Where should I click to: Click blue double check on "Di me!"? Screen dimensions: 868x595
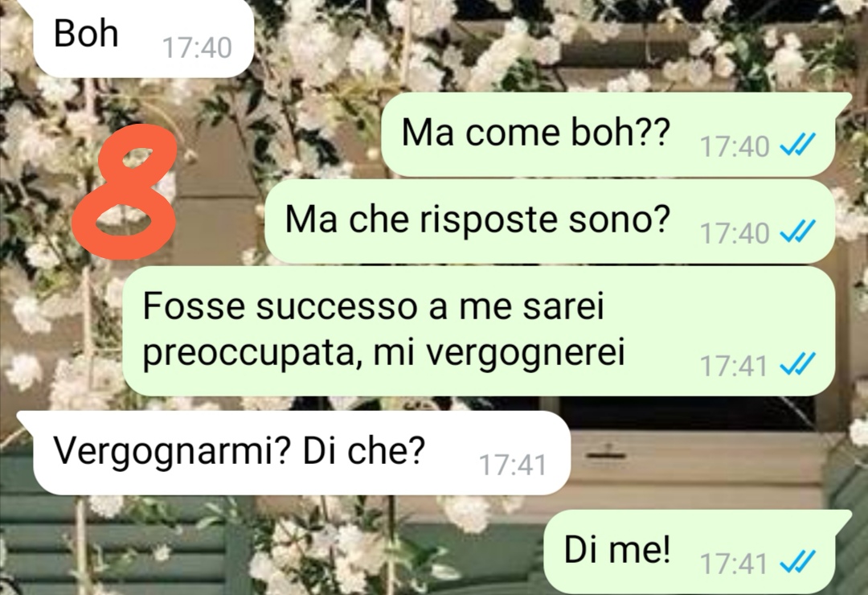[797, 564]
